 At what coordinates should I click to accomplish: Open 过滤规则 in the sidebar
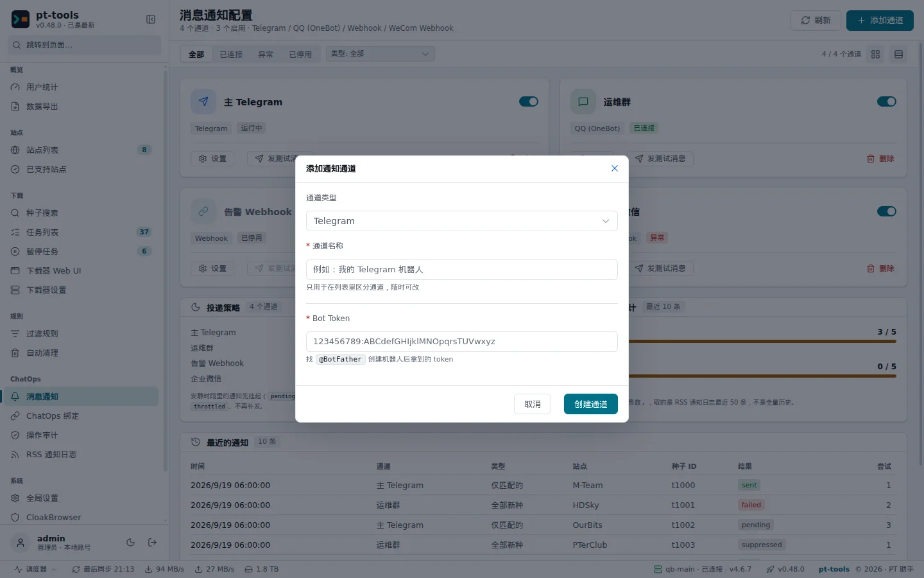(81, 334)
